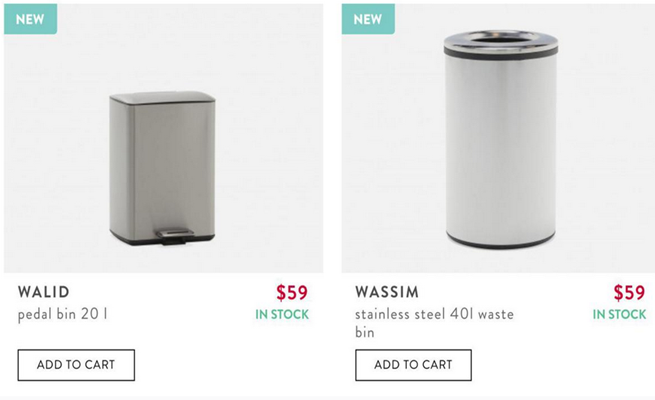Add the WALID pedal bin to cart
The image size is (655, 400).
pyautogui.click(x=76, y=365)
